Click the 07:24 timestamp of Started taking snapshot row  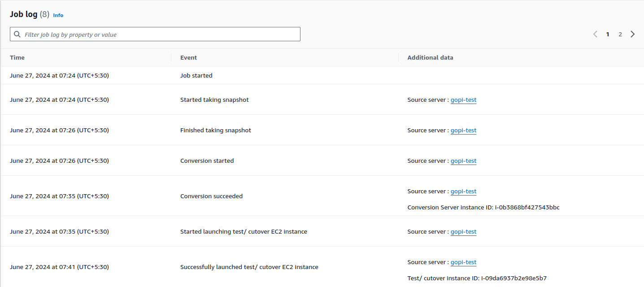coord(59,100)
